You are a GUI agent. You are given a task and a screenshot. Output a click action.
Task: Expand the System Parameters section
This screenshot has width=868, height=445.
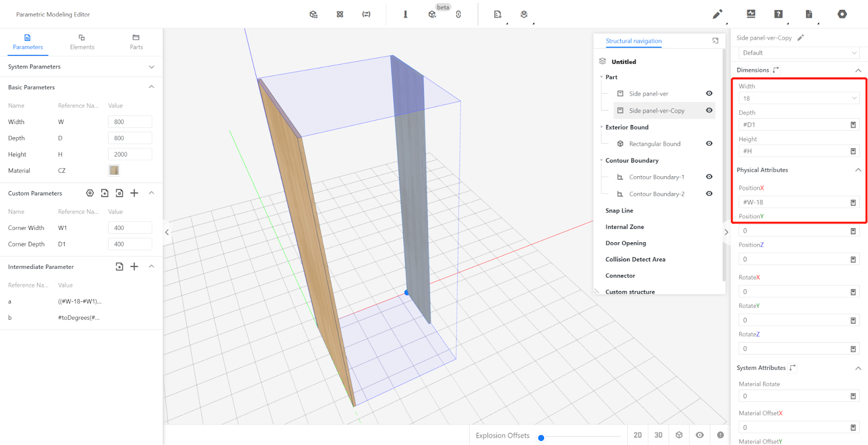pyautogui.click(x=151, y=67)
